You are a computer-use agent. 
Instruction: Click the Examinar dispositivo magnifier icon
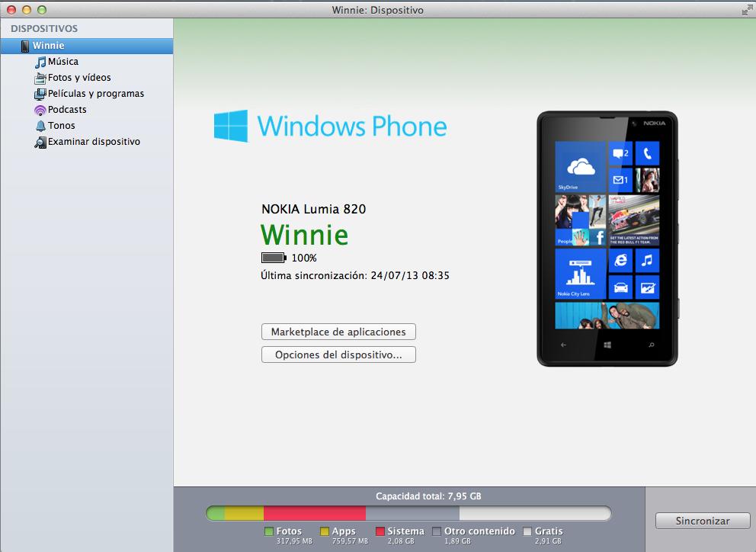tap(40, 142)
